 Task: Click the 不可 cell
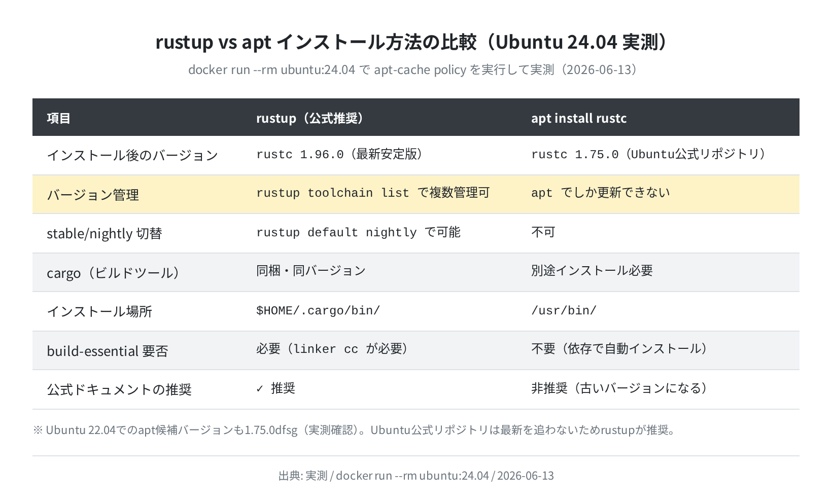click(x=543, y=232)
